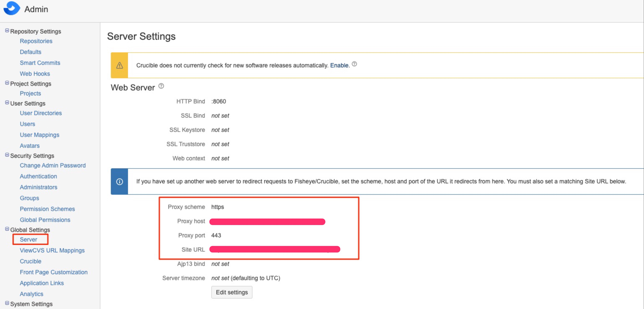The image size is (644, 309).
Task: Collapse the System Settings section
Action: [x=7, y=303]
